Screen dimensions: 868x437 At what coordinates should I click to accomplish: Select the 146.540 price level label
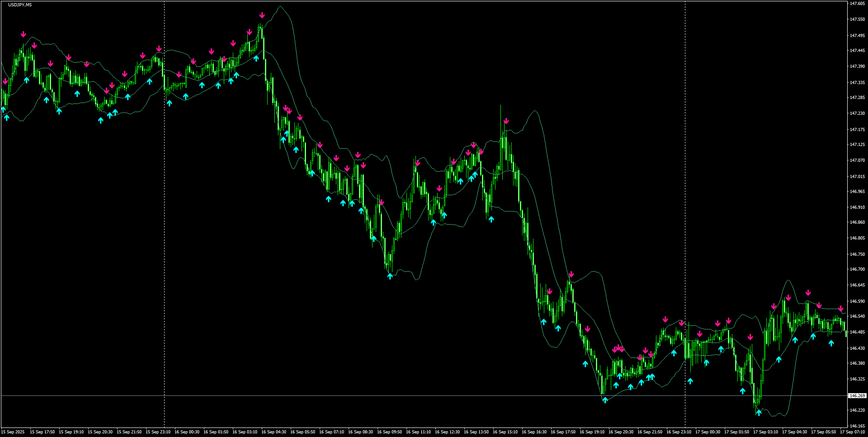[857, 316]
